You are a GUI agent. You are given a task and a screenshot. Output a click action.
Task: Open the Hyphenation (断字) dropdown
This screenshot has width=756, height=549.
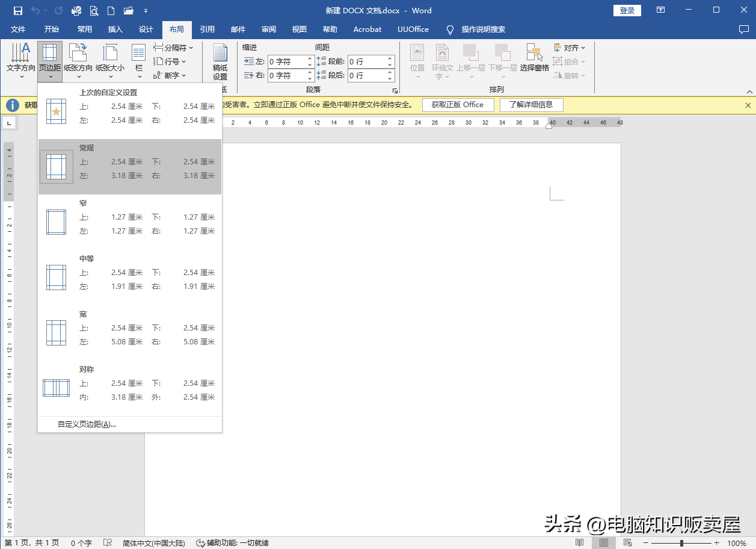tap(170, 75)
